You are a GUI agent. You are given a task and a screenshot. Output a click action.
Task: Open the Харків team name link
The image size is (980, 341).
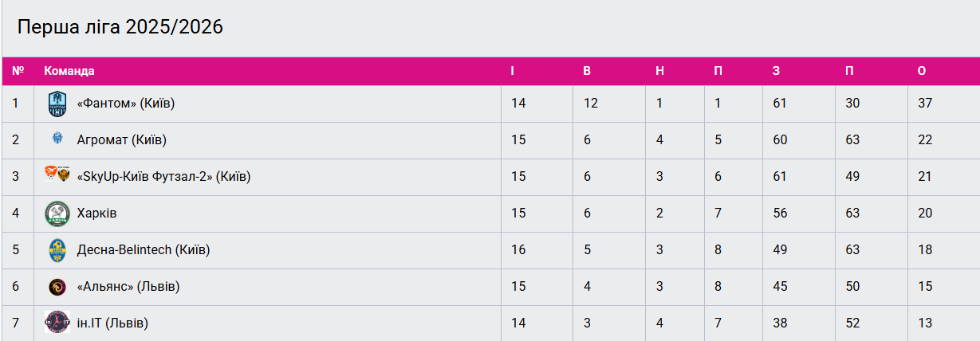pos(96,214)
